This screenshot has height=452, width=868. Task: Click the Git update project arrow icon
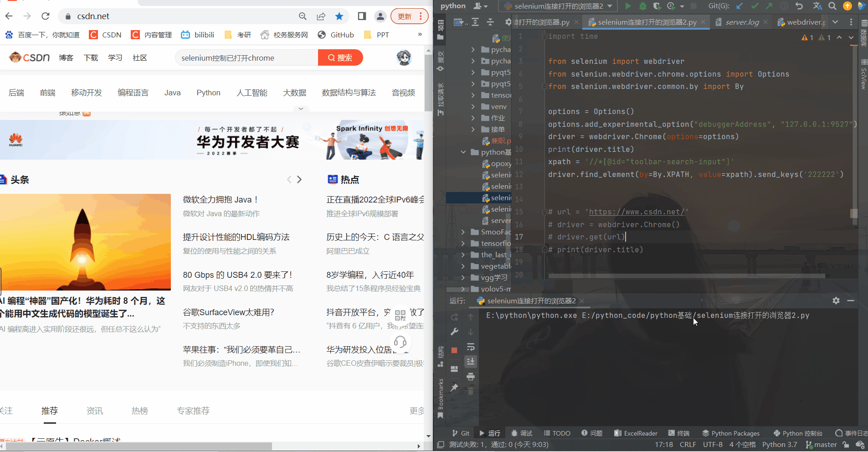[x=740, y=6]
